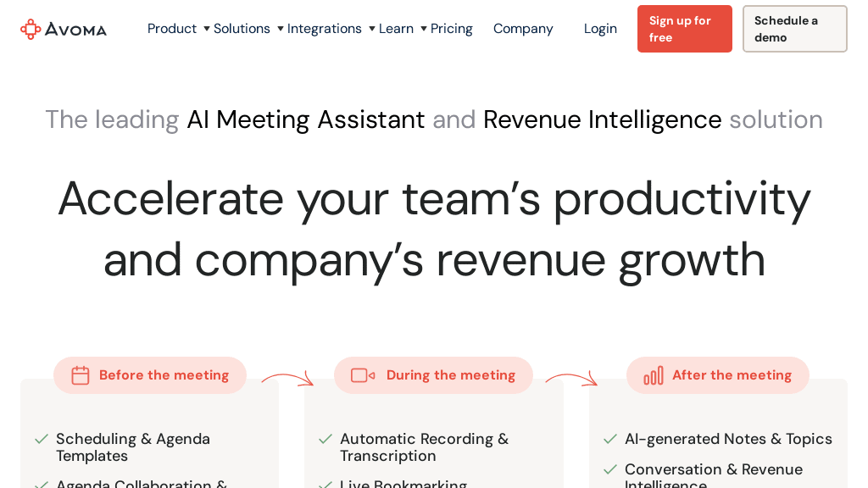Click the checkmark beside Automatic Recording & Transcription
868x488 pixels.
pyautogui.click(x=325, y=439)
